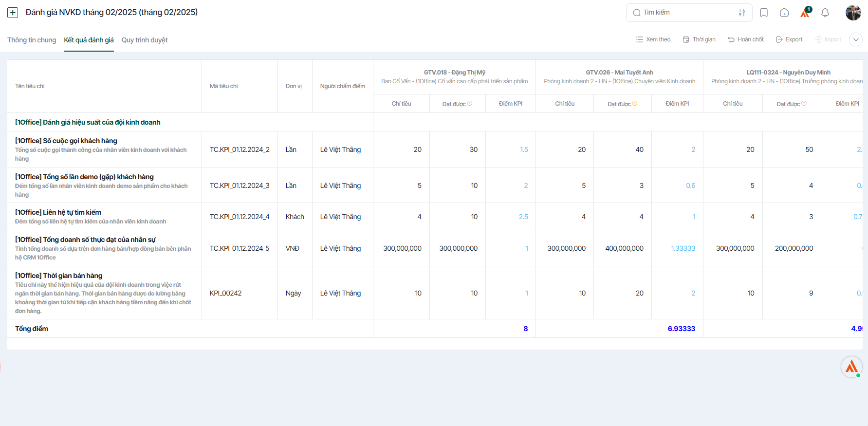Click KPI score 0.6 in demo row

click(690, 185)
